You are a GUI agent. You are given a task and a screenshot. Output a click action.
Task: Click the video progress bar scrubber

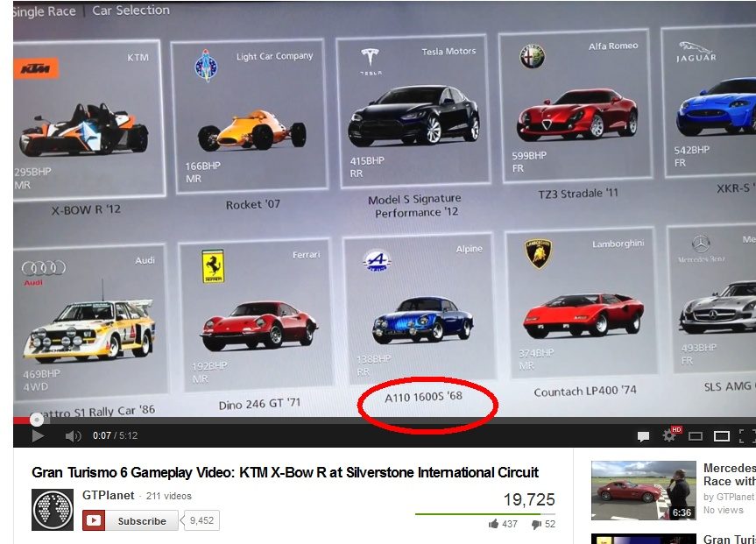click(35, 420)
